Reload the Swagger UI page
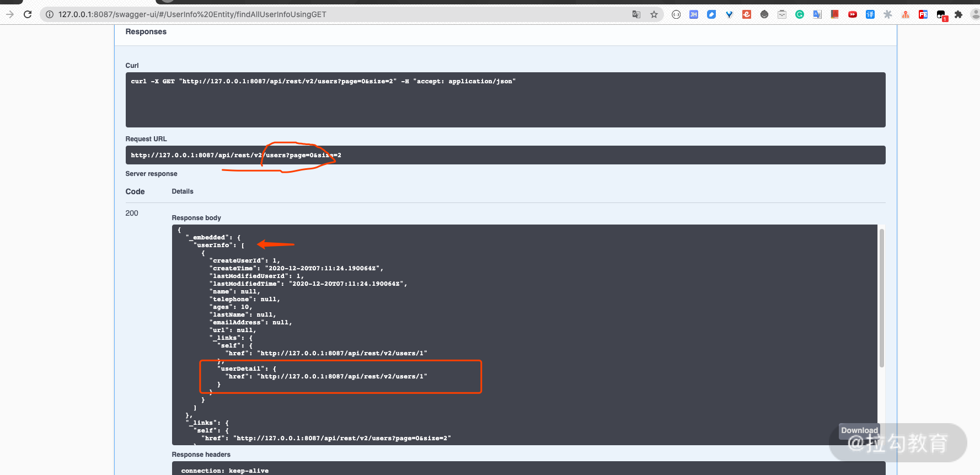The height and width of the screenshot is (475, 980). 28,14
